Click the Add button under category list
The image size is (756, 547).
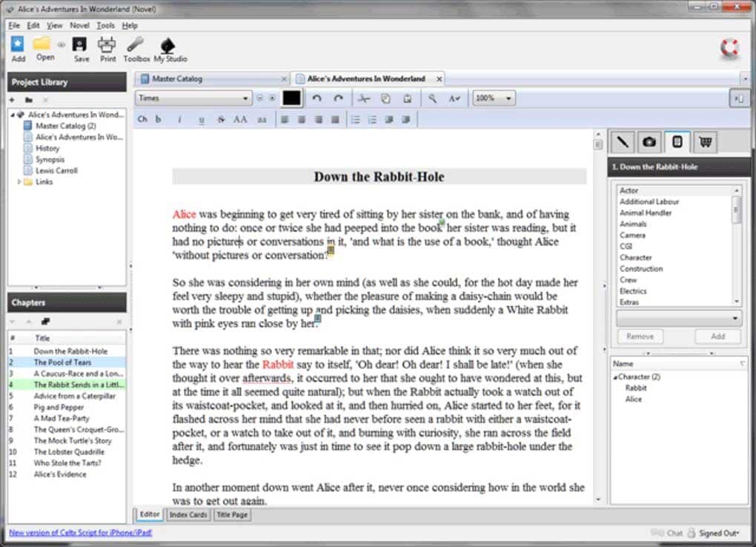717,337
